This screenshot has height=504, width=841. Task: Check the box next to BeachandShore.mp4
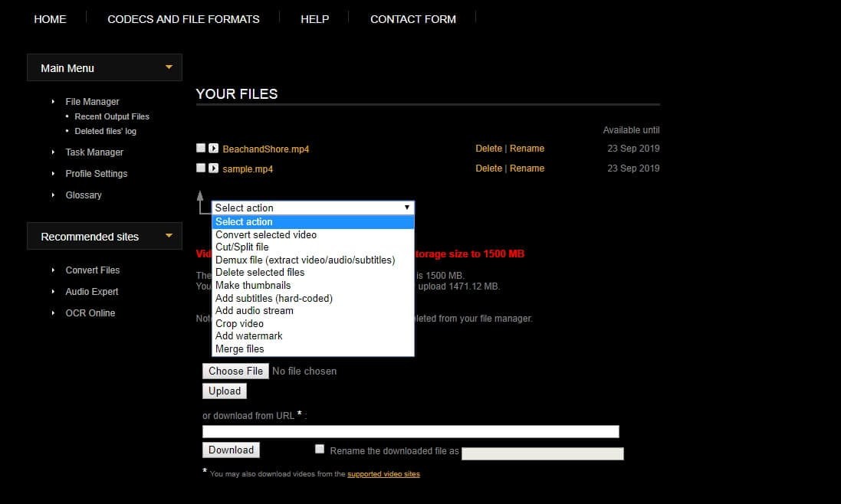200,148
